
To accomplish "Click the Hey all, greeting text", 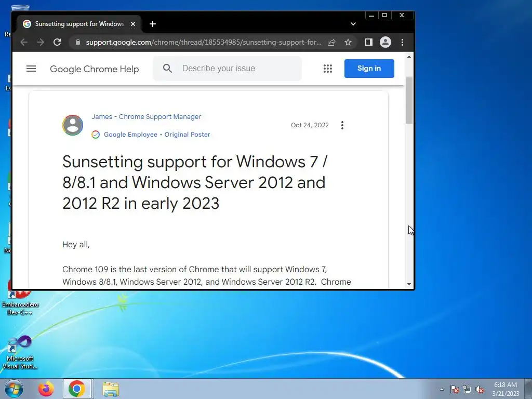I will [x=76, y=245].
